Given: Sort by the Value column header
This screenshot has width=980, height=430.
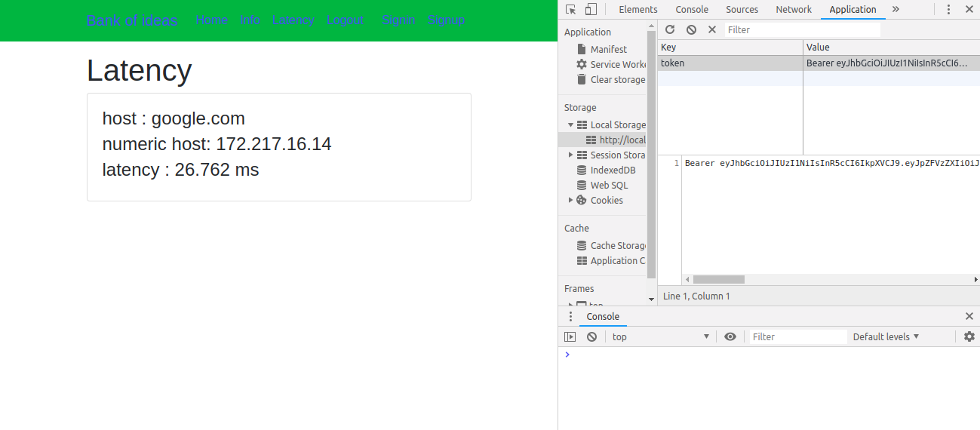Looking at the screenshot, I should pyautogui.click(x=892, y=47).
